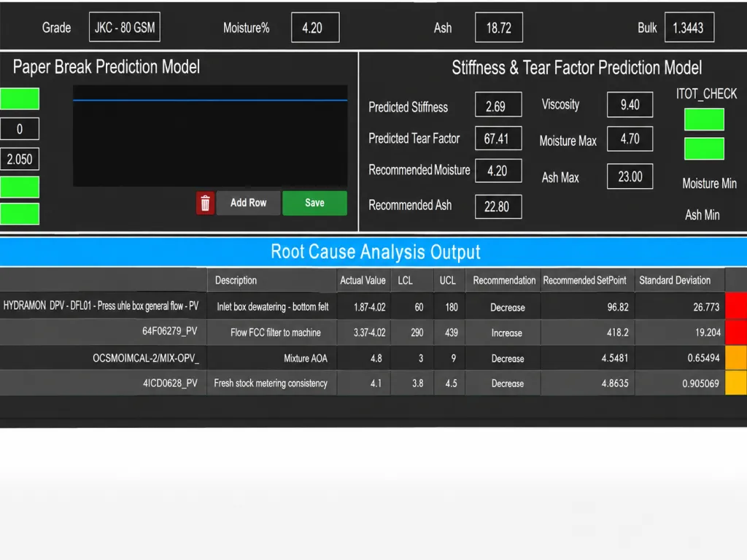Click the Viscosity value box 9.40
The height and width of the screenshot is (560, 747).
(x=630, y=105)
